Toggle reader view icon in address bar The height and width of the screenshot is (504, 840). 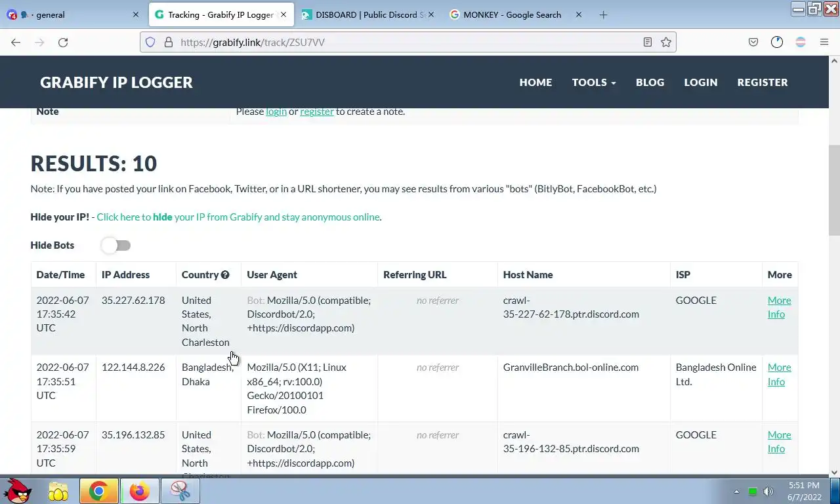coord(647,42)
